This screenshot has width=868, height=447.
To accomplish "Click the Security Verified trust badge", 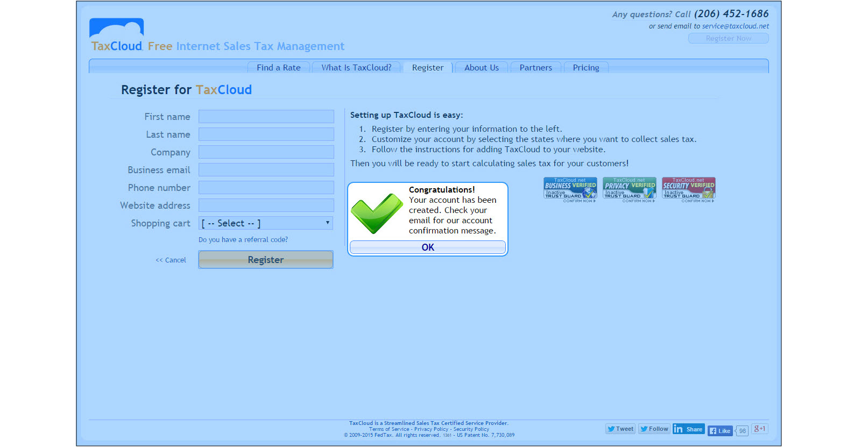I will click(689, 190).
